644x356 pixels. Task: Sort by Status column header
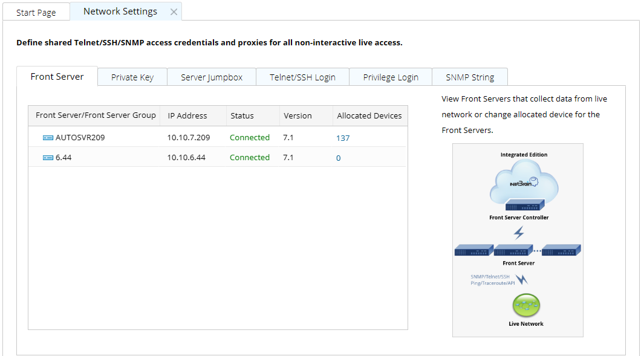(x=242, y=115)
